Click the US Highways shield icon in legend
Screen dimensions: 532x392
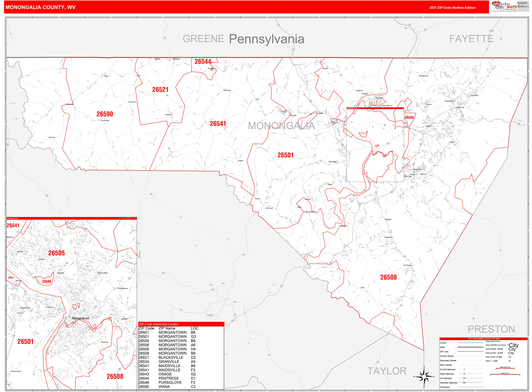tap(464, 378)
